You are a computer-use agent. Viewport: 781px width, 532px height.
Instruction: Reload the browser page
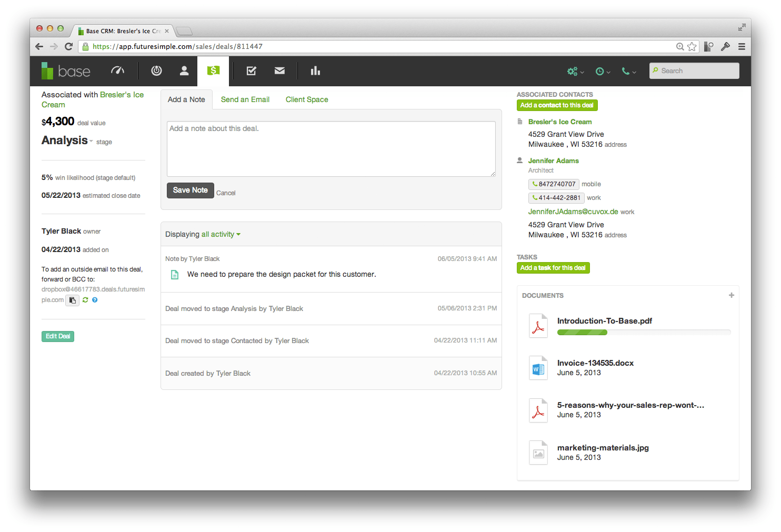point(68,46)
